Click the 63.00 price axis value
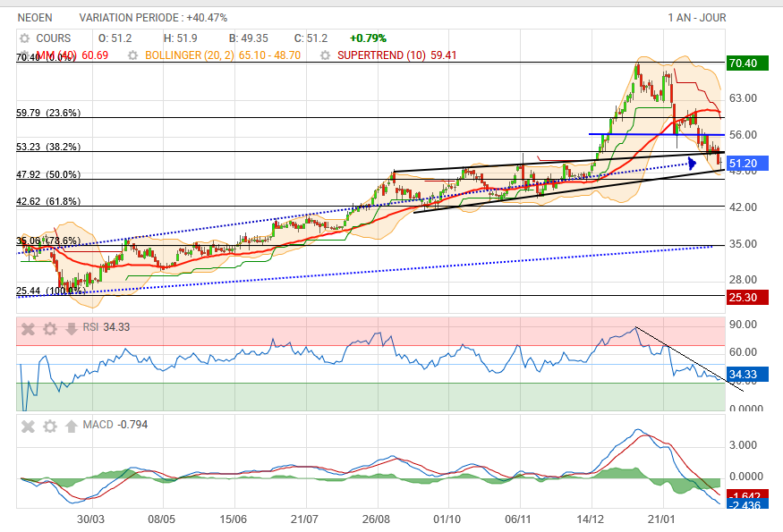Screen dimensions: 783x532 pos(743,97)
